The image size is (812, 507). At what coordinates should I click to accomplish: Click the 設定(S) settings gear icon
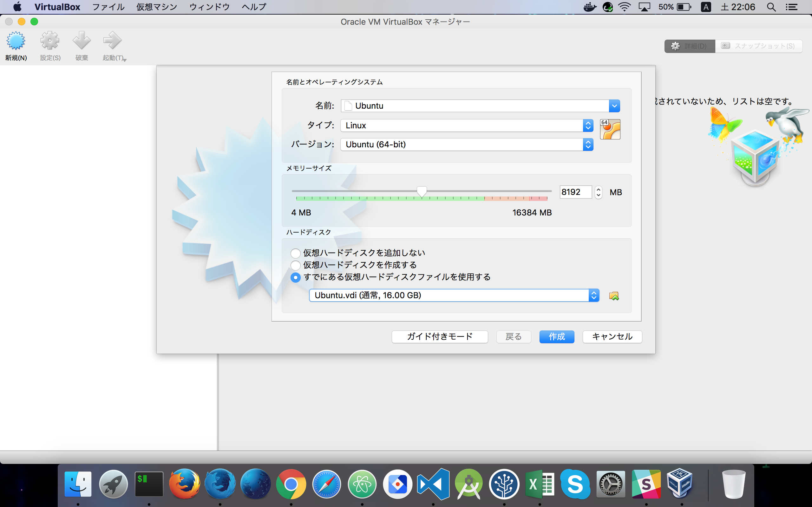(x=50, y=41)
